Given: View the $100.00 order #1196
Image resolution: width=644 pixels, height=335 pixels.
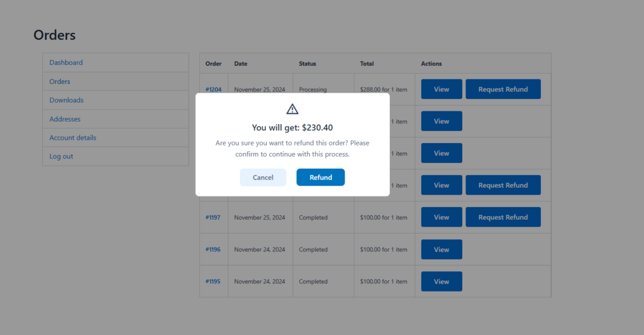Looking at the screenshot, I should click(441, 249).
